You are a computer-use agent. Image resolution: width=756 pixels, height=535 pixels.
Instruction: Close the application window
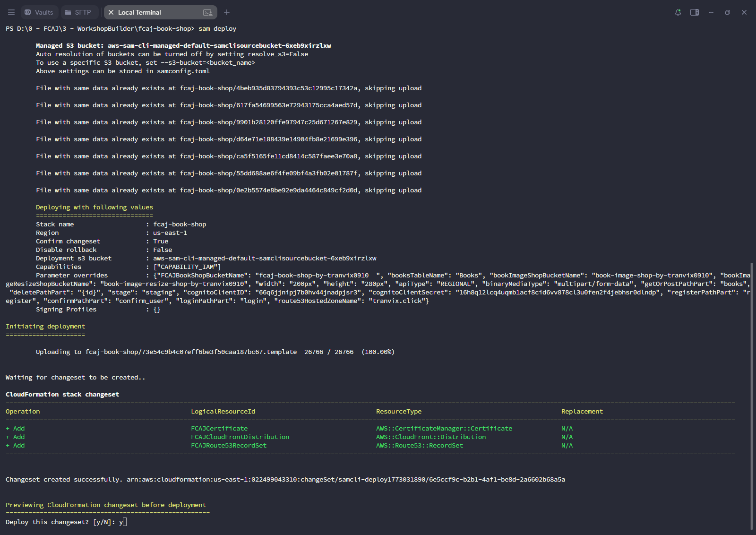point(744,12)
